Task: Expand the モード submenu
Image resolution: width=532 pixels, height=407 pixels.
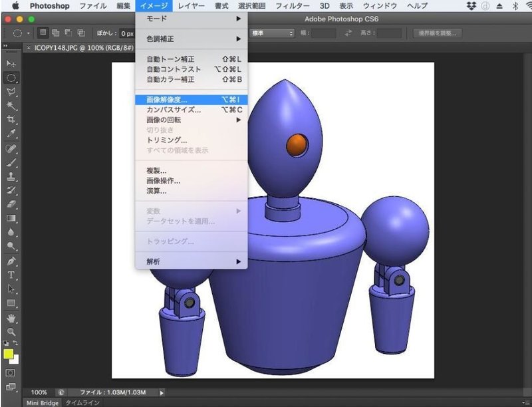Action: (192, 19)
